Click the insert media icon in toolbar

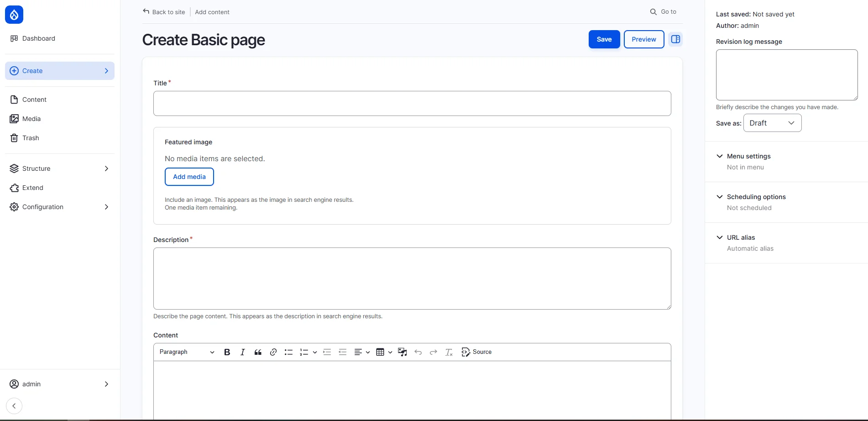[402, 352]
